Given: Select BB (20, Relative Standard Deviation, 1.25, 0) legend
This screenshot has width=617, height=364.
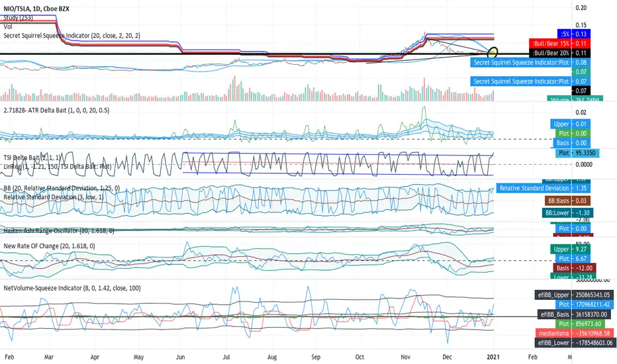Looking at the screenshot, I should (x=62, y=188).
